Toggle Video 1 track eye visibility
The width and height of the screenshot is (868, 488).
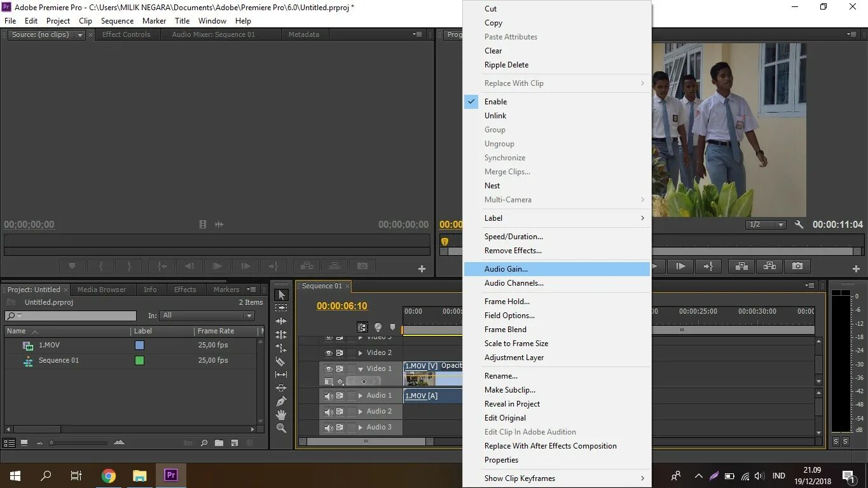coord(329,368)
